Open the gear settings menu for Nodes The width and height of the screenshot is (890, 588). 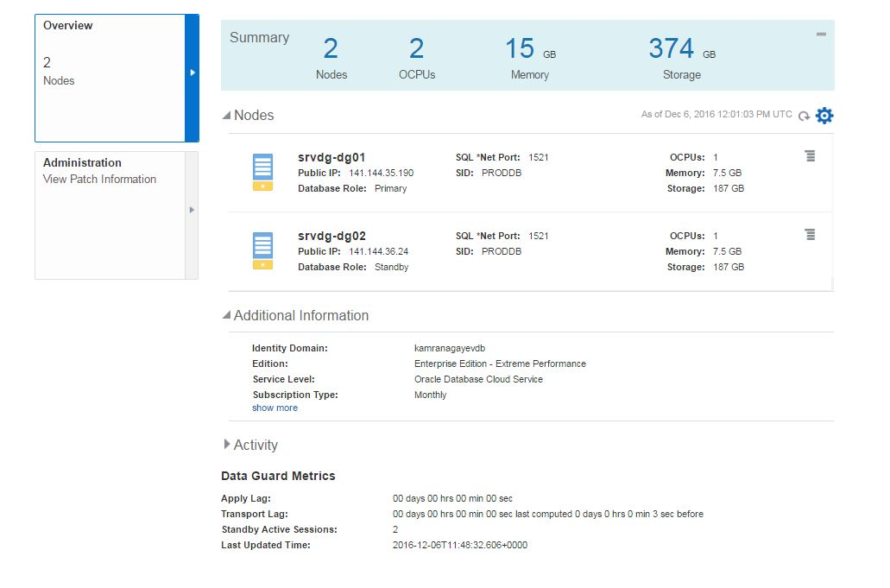pos(824,116)
